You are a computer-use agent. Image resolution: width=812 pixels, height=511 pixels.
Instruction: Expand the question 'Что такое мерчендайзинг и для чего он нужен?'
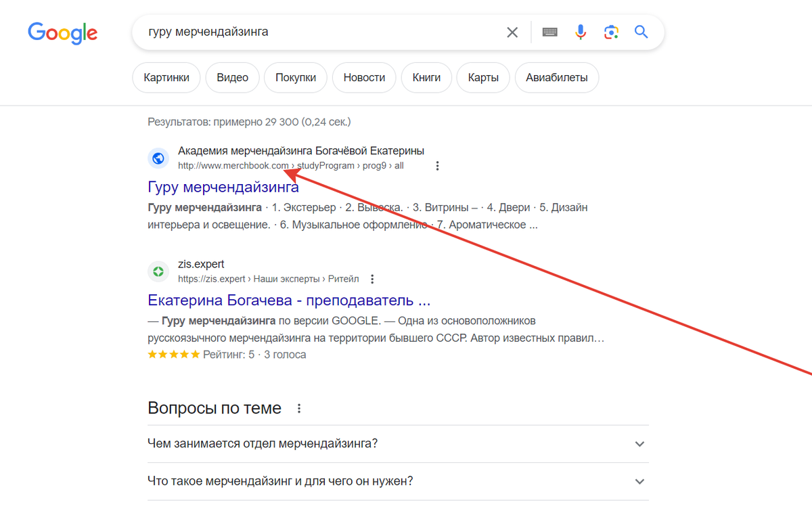pyautogui.click(x=639, y=481)
